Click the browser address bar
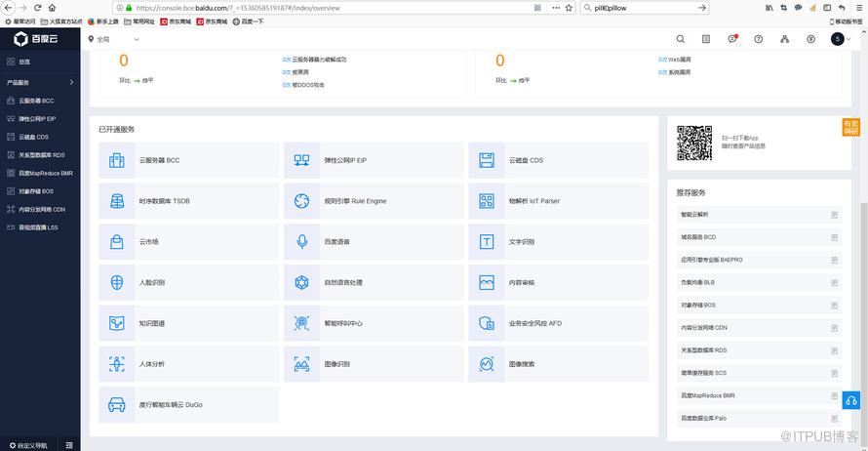This screenshot has width=868, height=451. point(333,8)
